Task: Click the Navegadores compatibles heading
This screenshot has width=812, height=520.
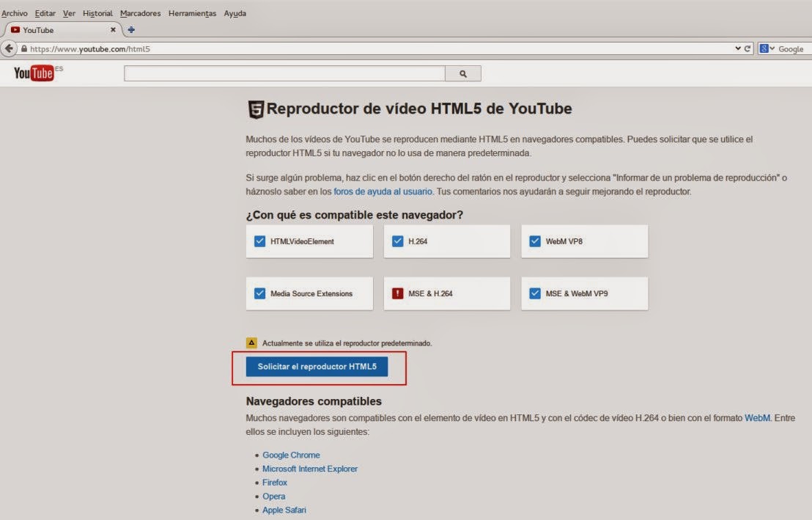Action: pos(314,401)
